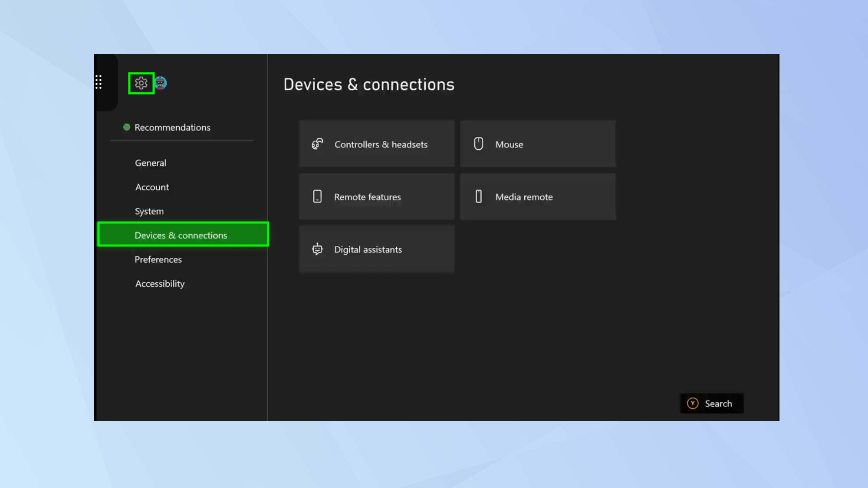The width and height of the screenshot is (868, 488).
Task: Select General settings menu item
Action: tap(150, 163)
